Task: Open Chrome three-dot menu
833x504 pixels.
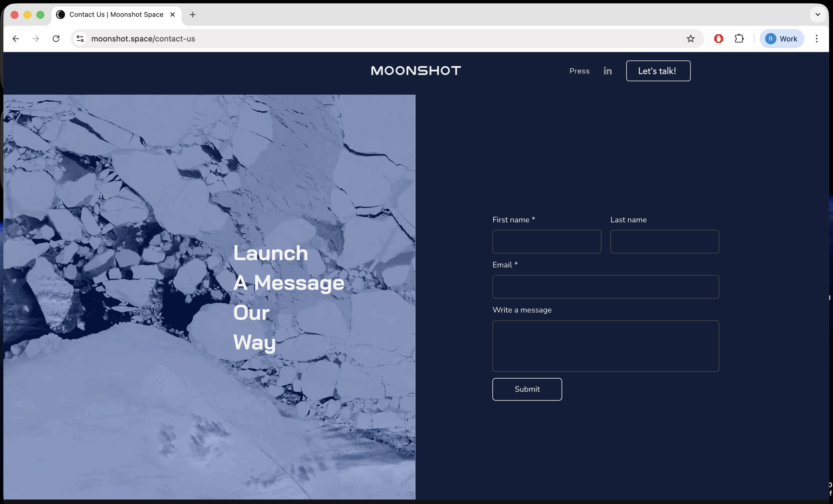Action: (x=816, y=39)
